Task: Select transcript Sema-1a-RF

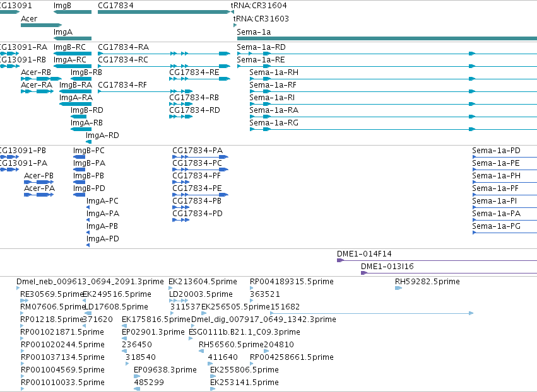Action: point(394,91)
